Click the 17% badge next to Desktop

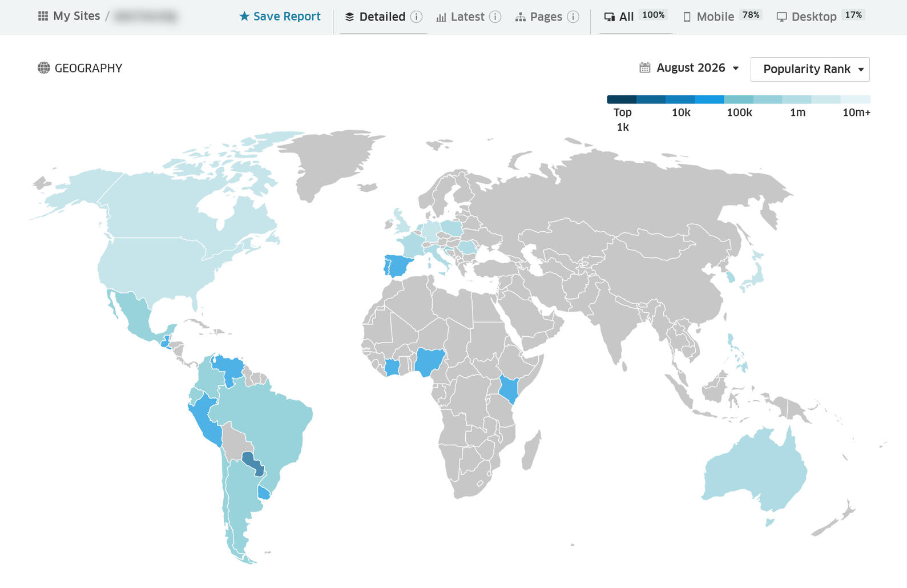pos(853,15)
